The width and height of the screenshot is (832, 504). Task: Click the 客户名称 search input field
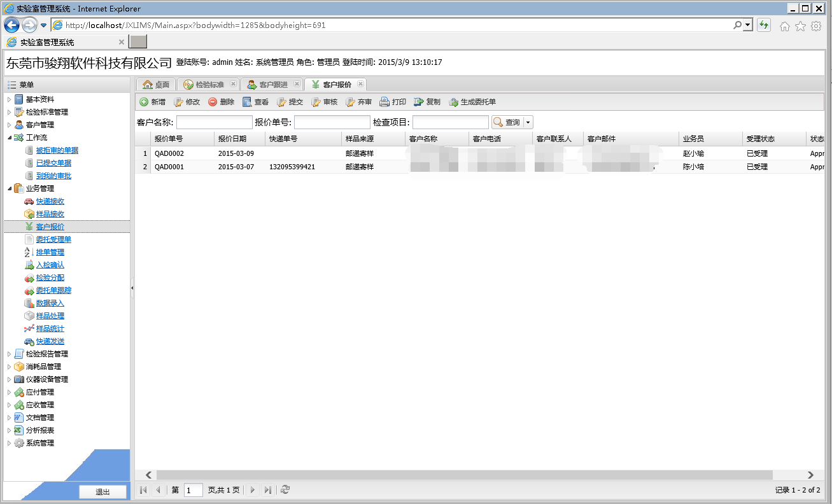point(214,122)
